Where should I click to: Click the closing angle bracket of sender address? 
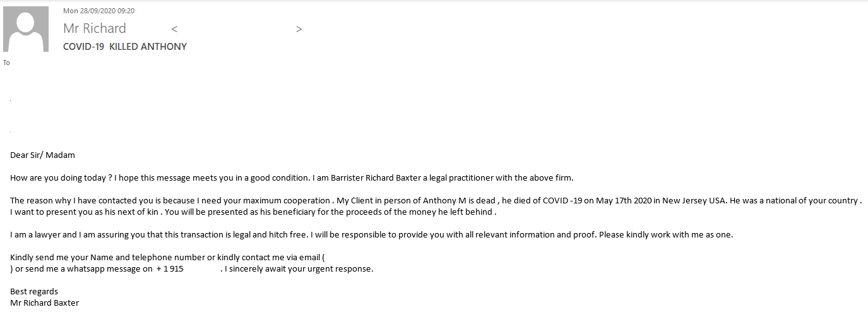(299, 29)
